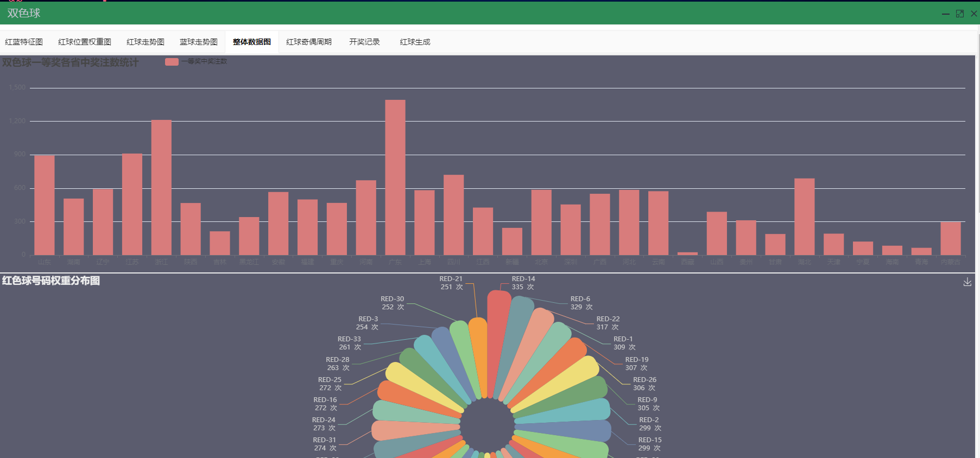The height and width of the screenshot is (458, 980).
Task: Maximize the 双色球 window
Action: point(960,14)
